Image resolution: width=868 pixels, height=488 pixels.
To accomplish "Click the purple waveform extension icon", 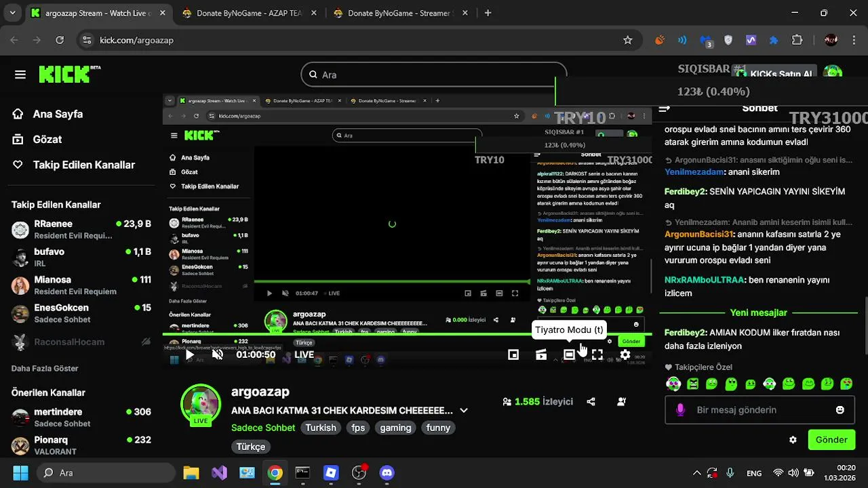I will pos(751,40).
